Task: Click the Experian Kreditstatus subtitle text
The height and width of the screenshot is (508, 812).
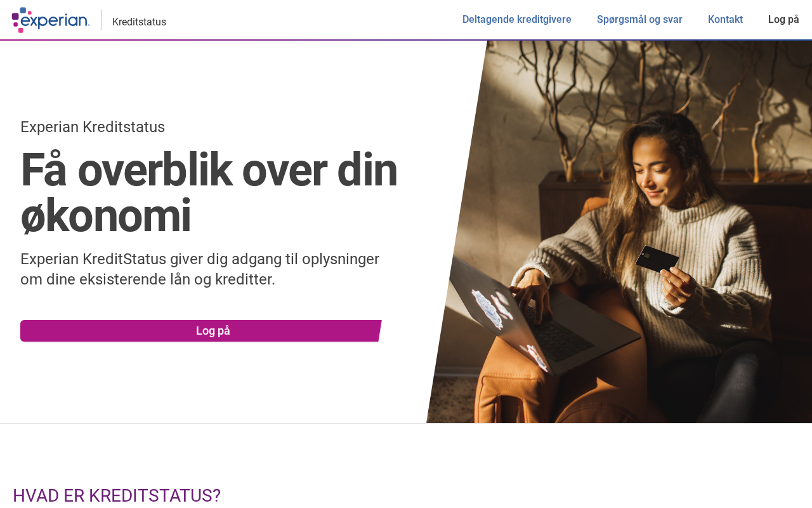Action: pyautogui.click(x=93, y=127)
